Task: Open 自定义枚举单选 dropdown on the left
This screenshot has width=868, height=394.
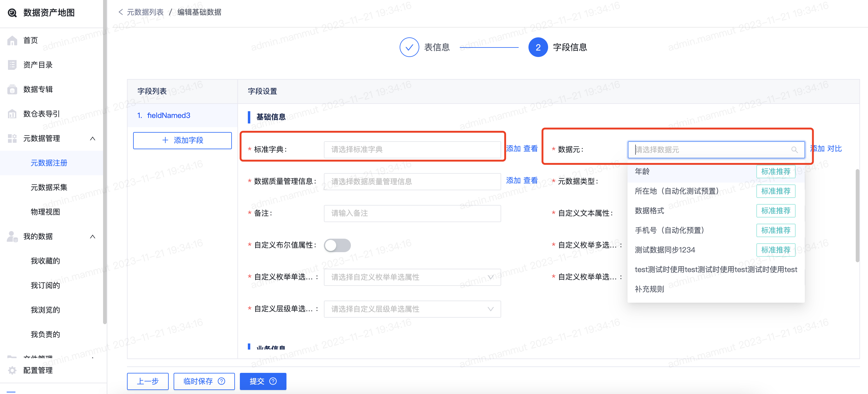Action: (x=412, y=277)
